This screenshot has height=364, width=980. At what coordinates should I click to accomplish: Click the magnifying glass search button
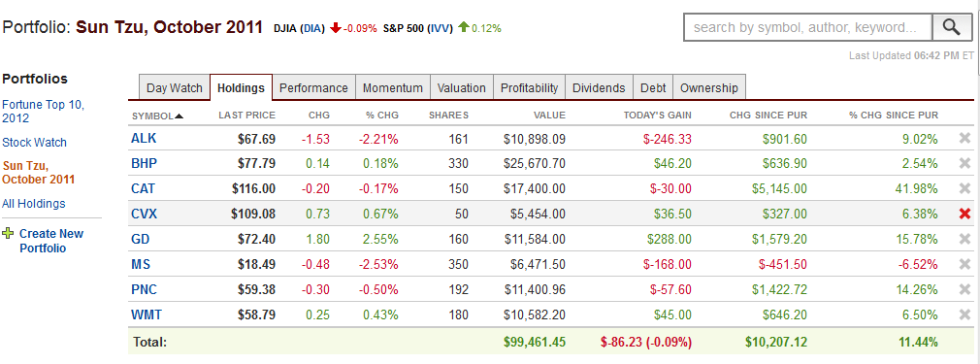pyautogui.click(x=952, y=27)
